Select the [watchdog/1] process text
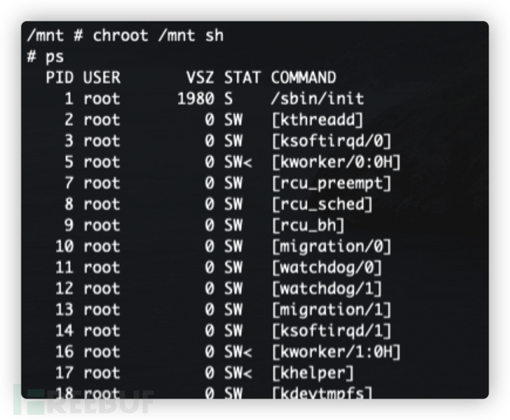 (327, 288)
